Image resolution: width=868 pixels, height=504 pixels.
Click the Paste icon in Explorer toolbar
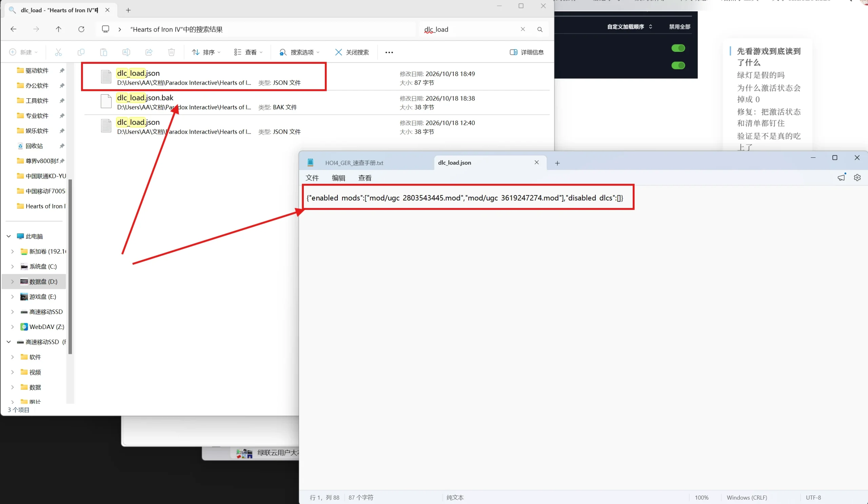pos(104,52)
